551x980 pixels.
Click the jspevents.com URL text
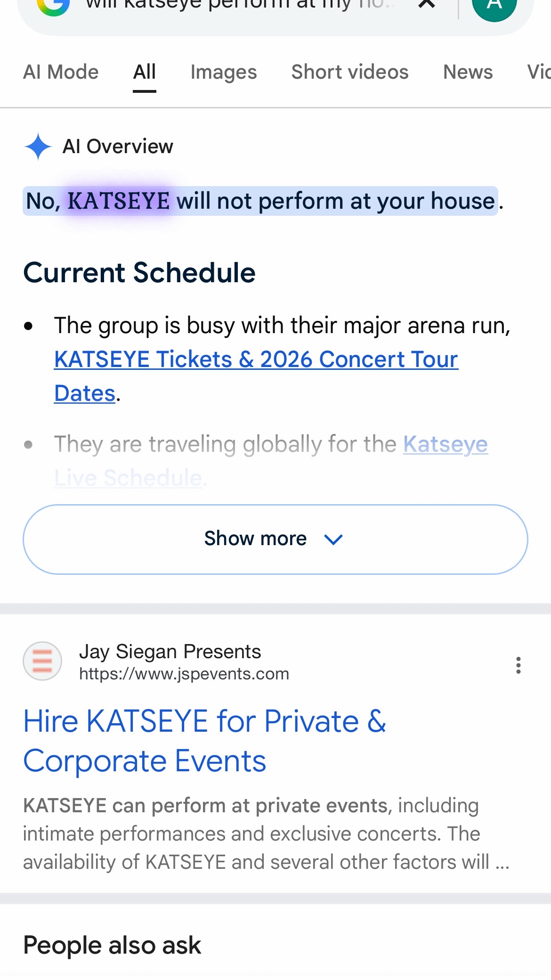pyautogui.click(x=184, y=674)
